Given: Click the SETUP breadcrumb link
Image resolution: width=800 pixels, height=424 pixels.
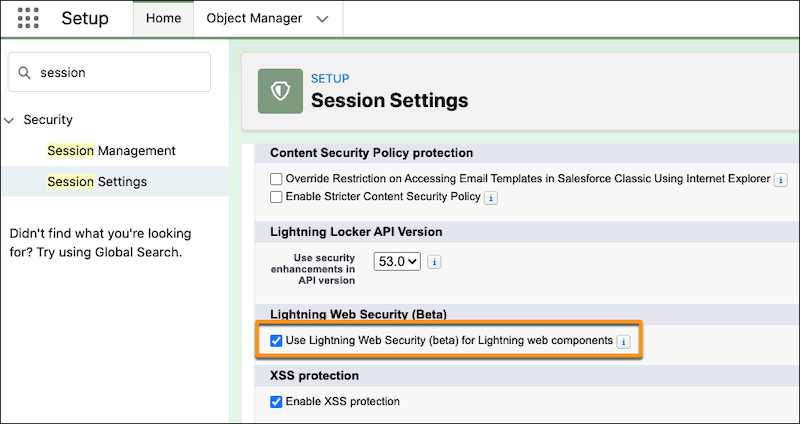Looking at the screenshot, I should pyautogui.click(x=330, y=79).
